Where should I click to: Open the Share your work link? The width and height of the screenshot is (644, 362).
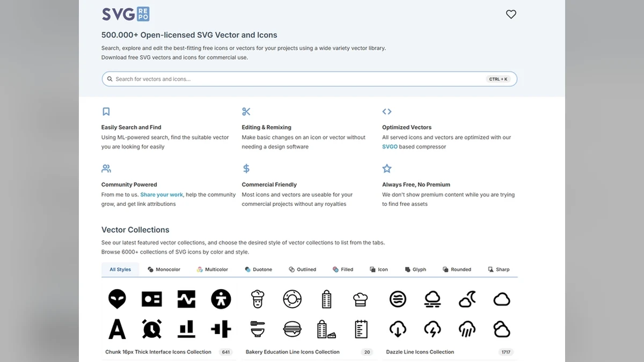click(162, 195)
